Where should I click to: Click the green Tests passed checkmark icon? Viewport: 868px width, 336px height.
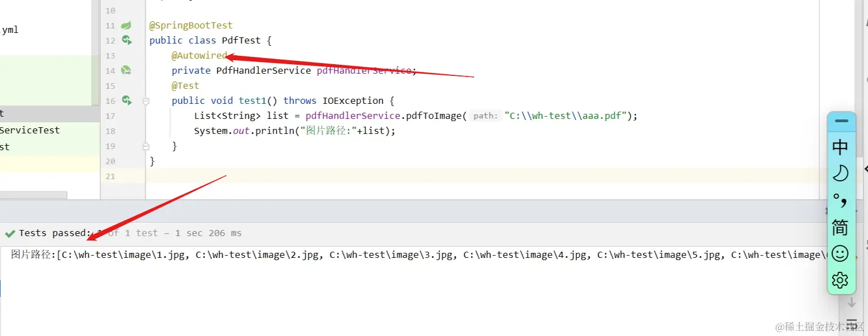[x=9, y=233]
